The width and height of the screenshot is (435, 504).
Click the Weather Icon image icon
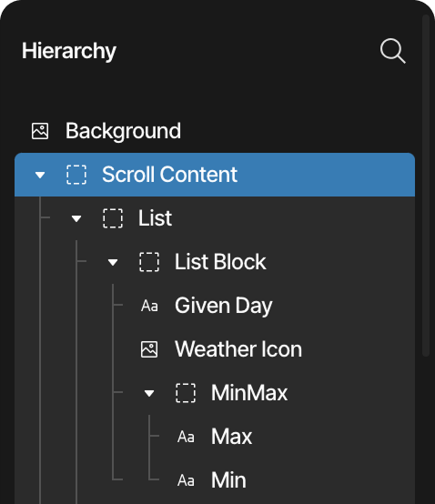(149, 349)
